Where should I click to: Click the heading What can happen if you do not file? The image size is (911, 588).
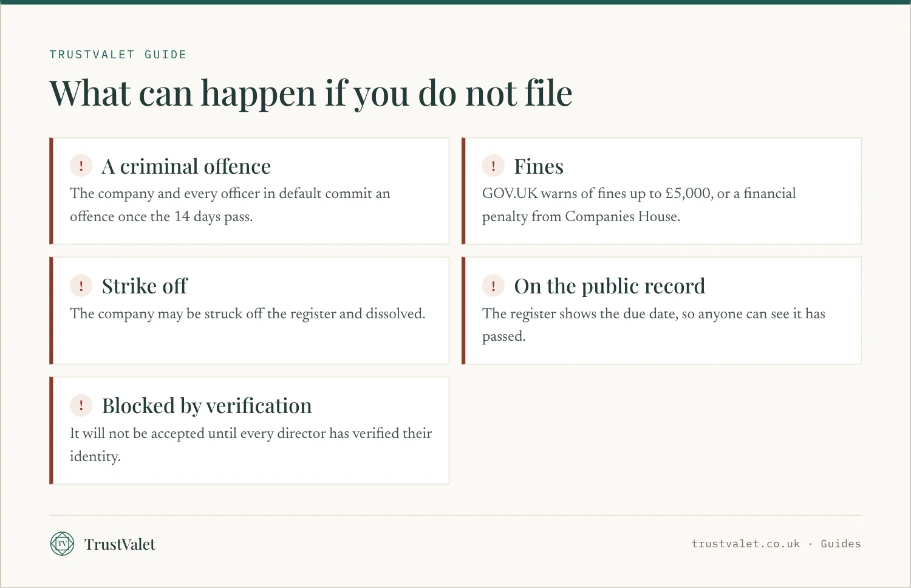click(x=311, y=94)
